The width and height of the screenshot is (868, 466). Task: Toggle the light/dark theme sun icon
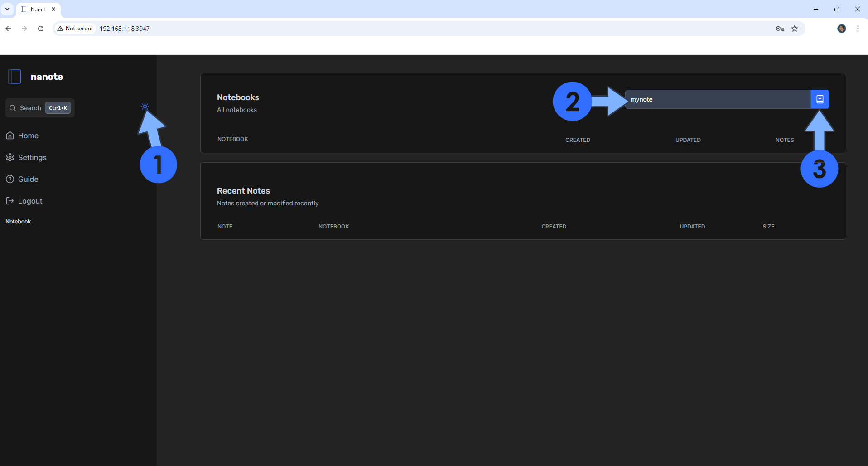(x=145, y=107)
